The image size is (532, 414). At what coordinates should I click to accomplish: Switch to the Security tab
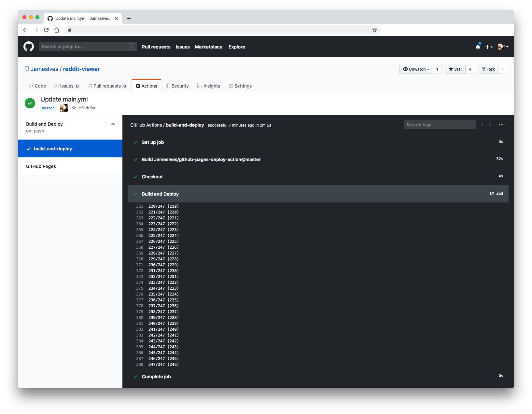(177, 86)
